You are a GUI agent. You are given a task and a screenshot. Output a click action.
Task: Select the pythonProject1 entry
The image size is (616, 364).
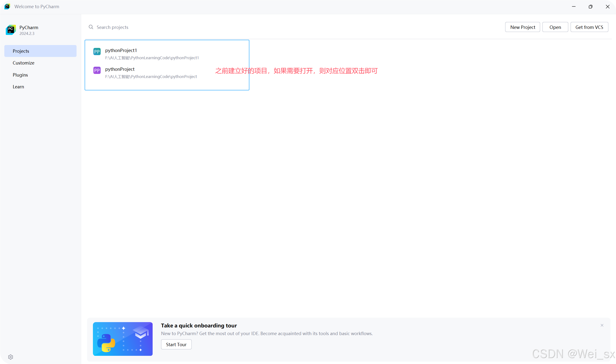[152, 54]
